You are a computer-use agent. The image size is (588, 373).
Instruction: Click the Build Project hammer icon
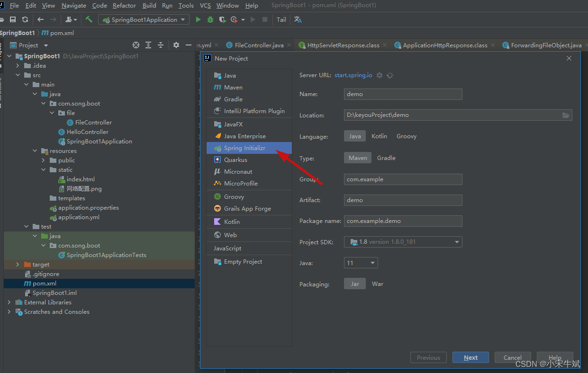[x=89, y=19]
